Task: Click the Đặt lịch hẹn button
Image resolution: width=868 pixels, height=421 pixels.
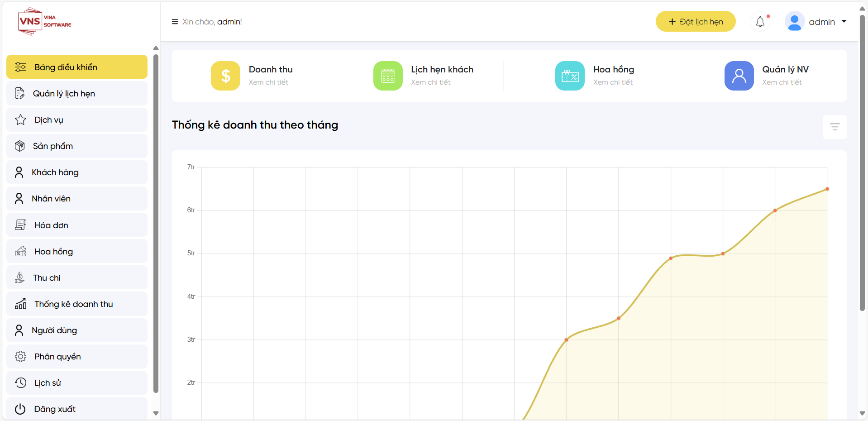Action: tap(696, 21)
